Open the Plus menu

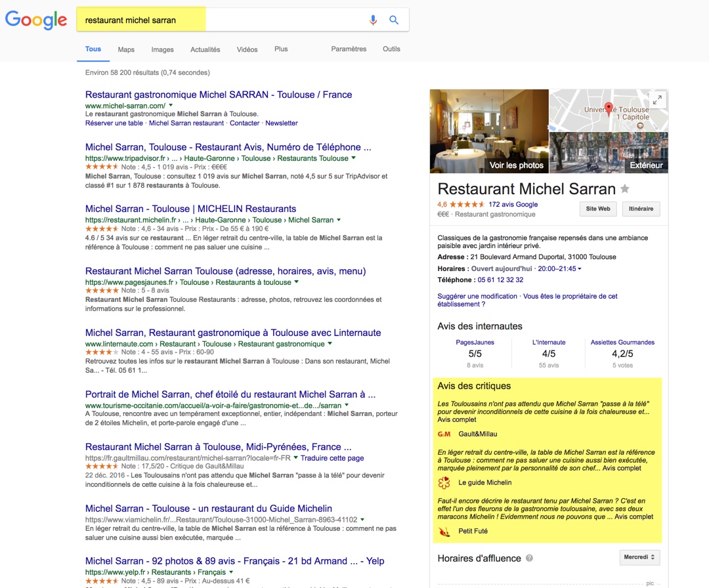(x=281, y=49)
